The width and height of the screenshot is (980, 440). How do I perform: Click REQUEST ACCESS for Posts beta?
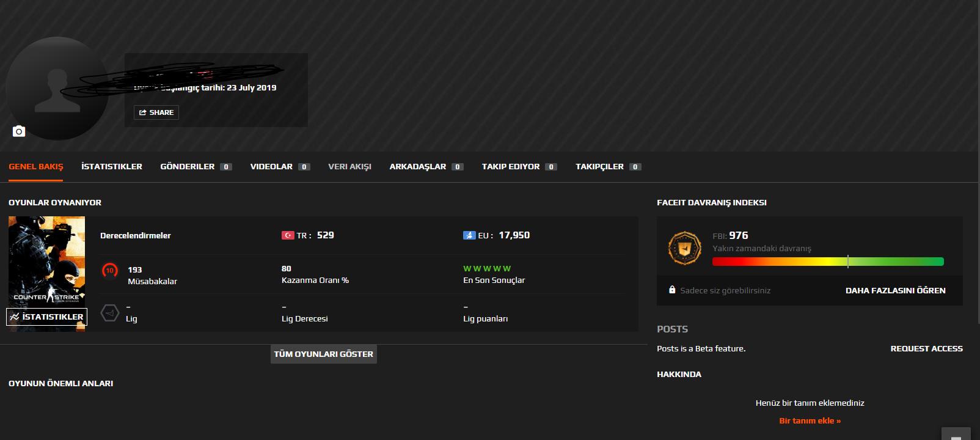pyautogui.click(x=926, y=348)
